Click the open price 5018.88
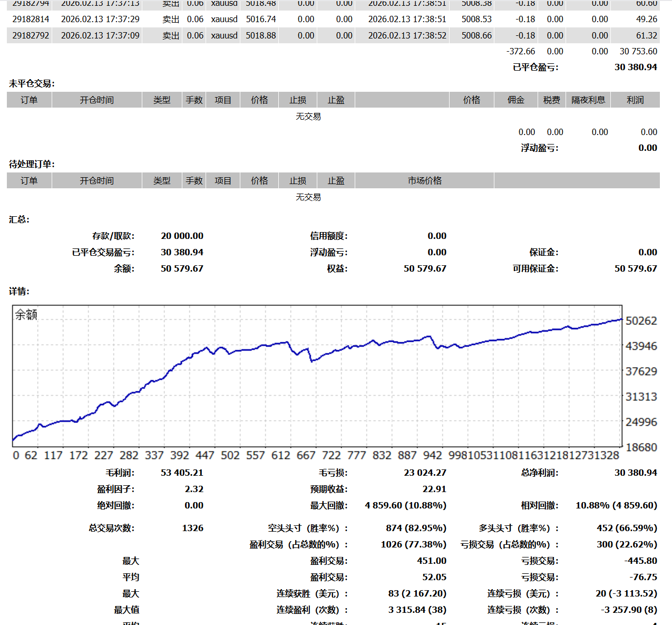Image resolution: width=672 pixels, height=625 pixels. pos(261,35)
